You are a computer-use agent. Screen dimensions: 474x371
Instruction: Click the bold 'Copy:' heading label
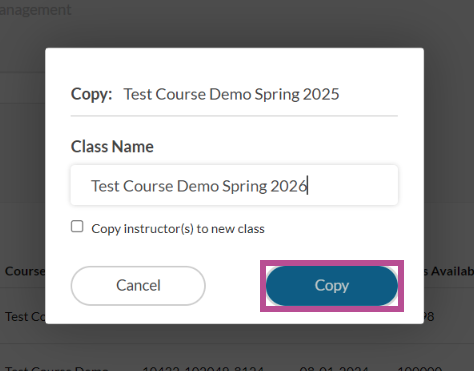coord(91,94)
